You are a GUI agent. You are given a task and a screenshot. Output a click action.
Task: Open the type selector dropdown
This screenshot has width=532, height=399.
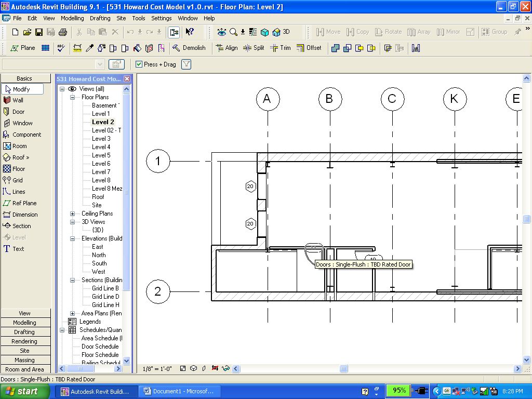[x=100, y=64]
